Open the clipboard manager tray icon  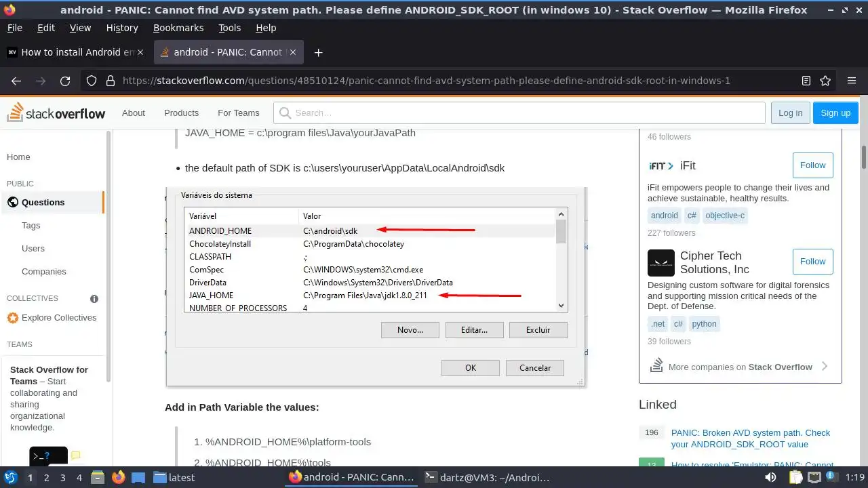pos(795,477)
